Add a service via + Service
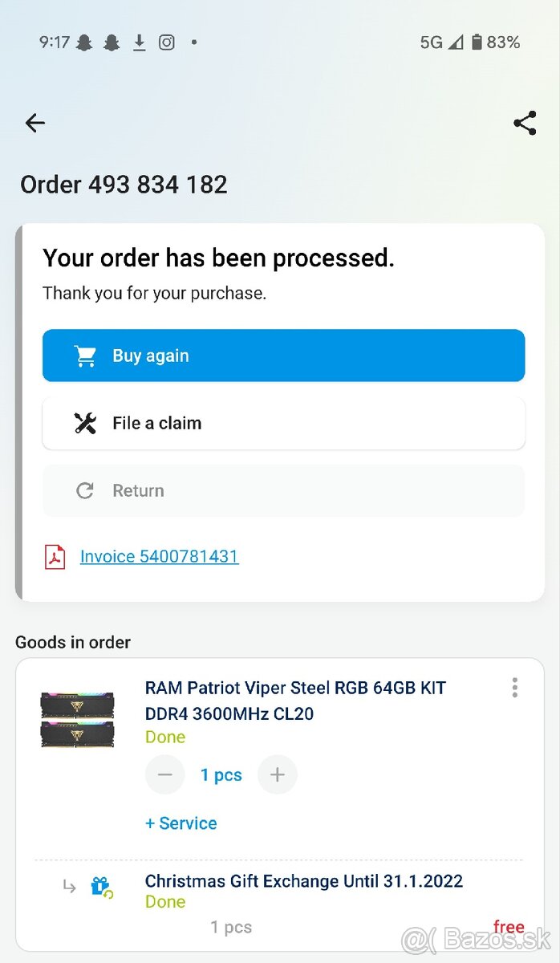Screen dimensions: 560x963 (x=181, y=823)
